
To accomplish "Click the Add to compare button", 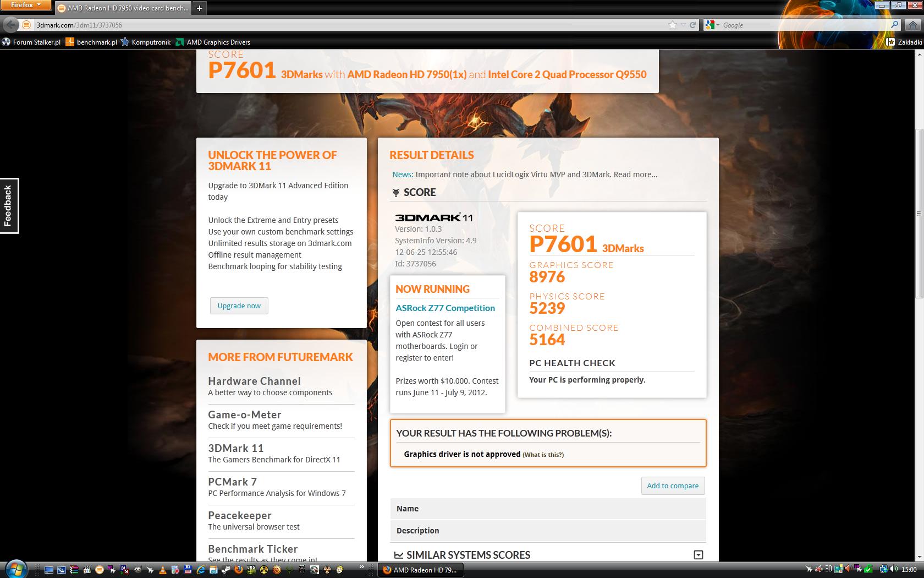I will tap(672, 486).
